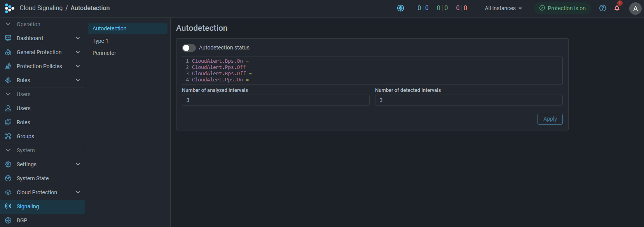Click the user avatar A icon
Screen dimensions: 644x227
[x=635, y=9]
